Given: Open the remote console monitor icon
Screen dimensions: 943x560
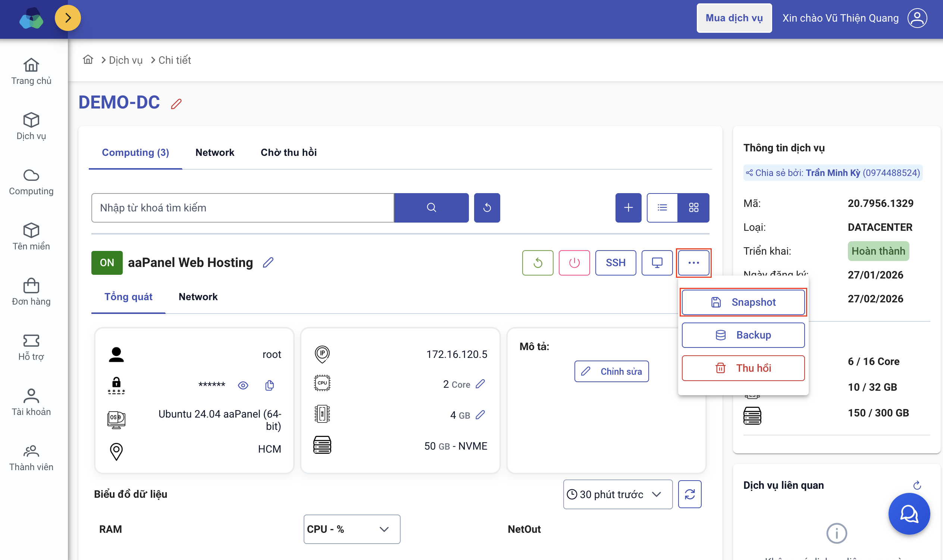Looking at the screenshot, I should [657, 262].
